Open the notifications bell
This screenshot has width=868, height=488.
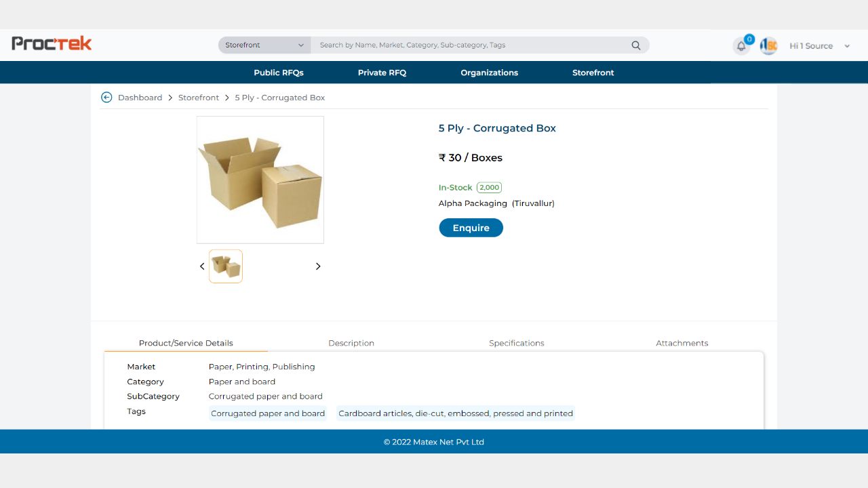[x=741, y=46]
